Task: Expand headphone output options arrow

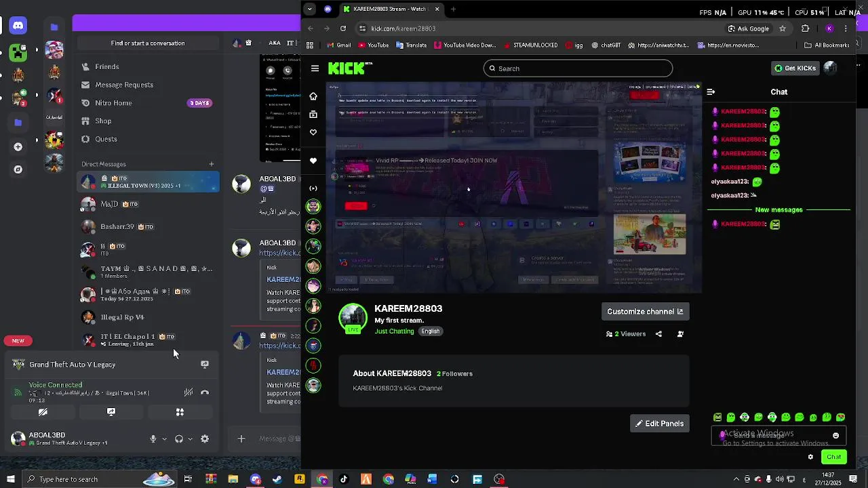Action: click(x=190, y=439)
